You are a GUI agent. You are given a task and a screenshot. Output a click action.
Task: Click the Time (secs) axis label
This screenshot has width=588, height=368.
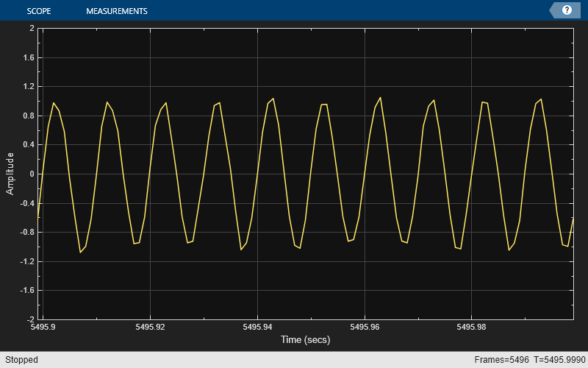coord(305,339)
